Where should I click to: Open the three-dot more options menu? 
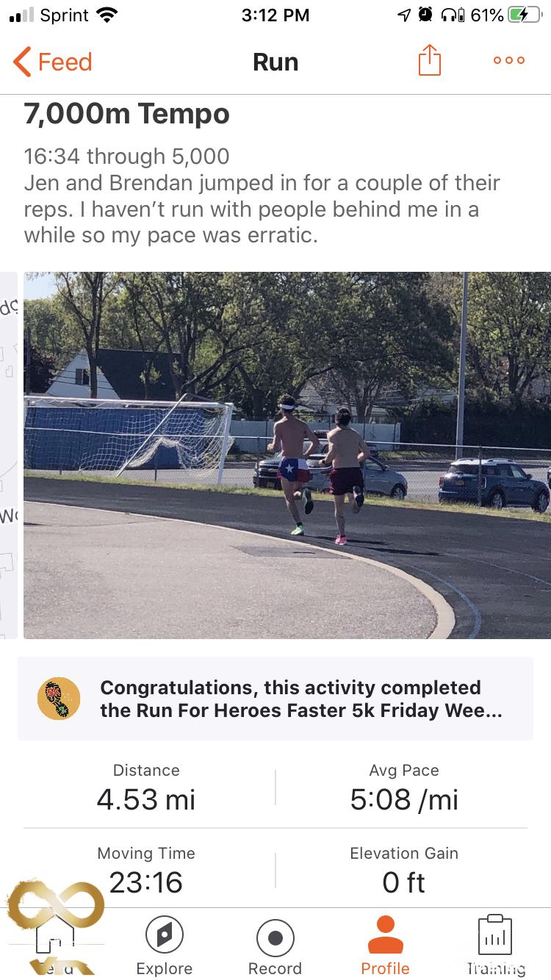tap(509, 61)
